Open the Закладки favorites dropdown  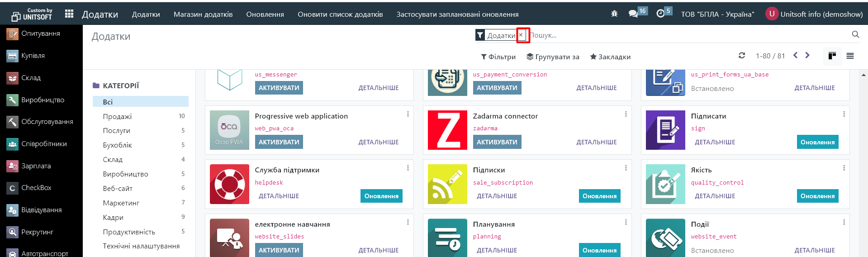(610, 57)
